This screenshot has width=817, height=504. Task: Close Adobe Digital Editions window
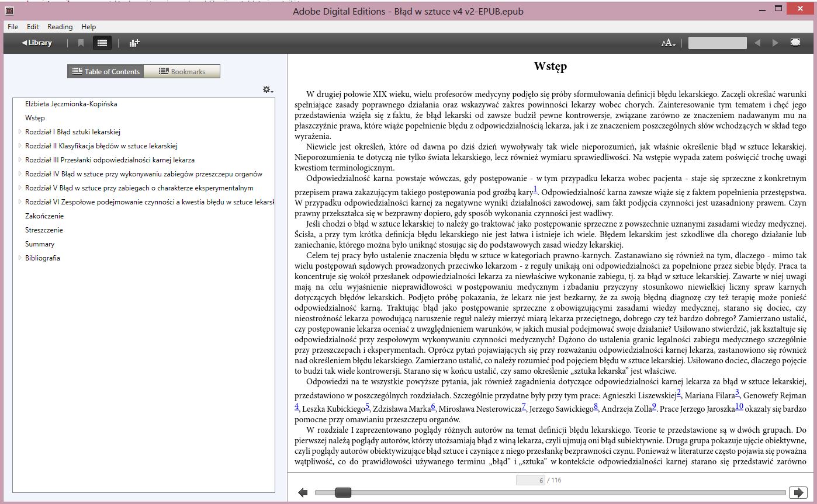click(800, 9)
